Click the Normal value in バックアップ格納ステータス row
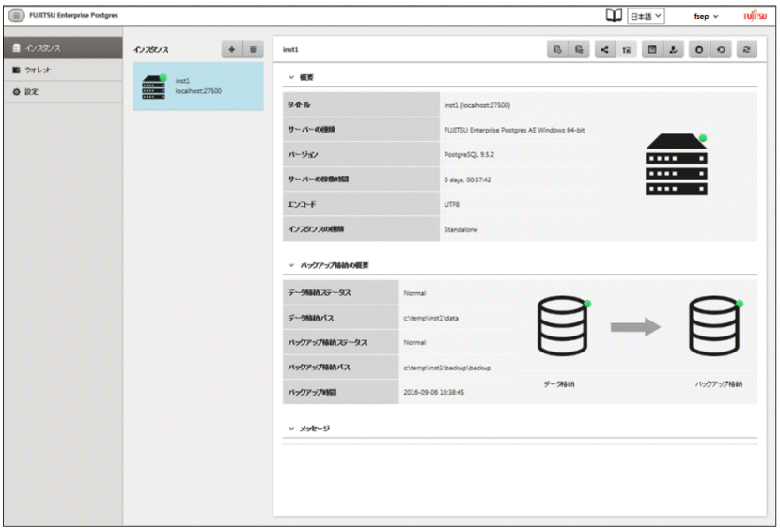 click(x=414, y=342)
